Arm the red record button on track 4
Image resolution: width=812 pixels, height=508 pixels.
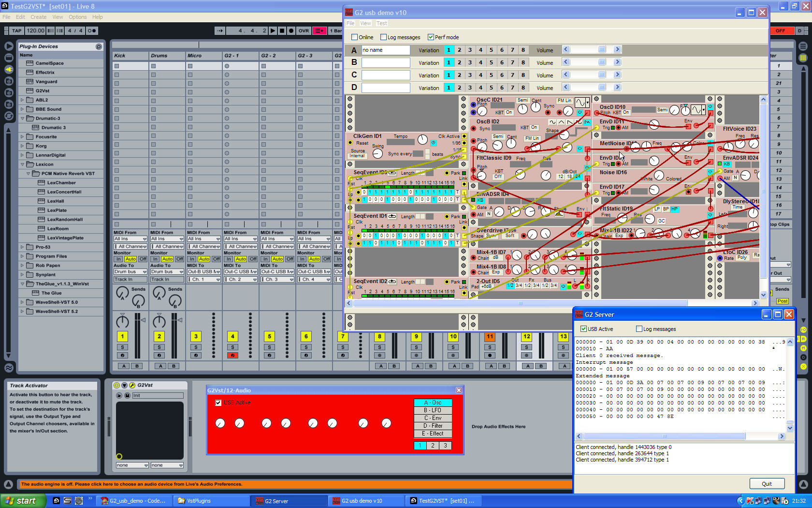click(232, 355)
